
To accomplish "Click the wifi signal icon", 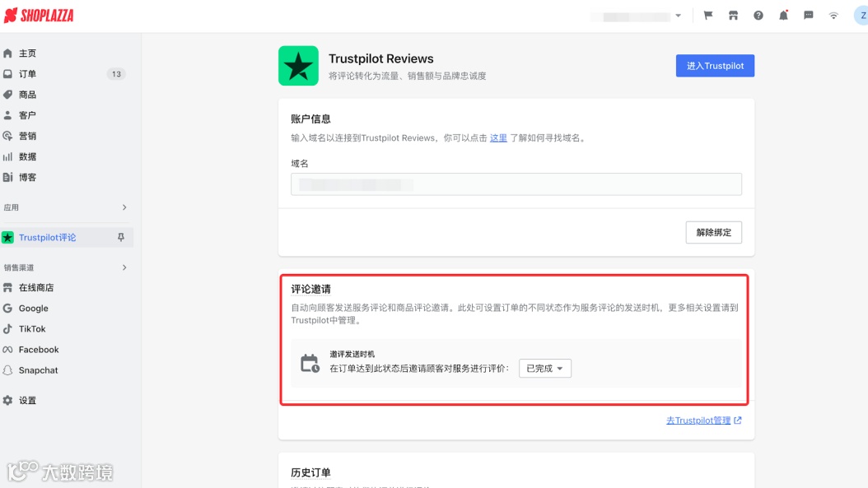I will (x=833, y=16).
